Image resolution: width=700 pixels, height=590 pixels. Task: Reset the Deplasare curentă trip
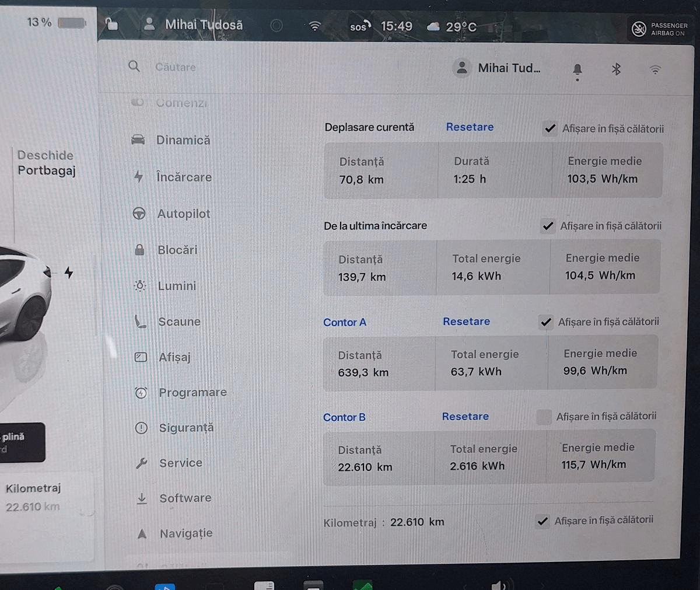point(470,127)
